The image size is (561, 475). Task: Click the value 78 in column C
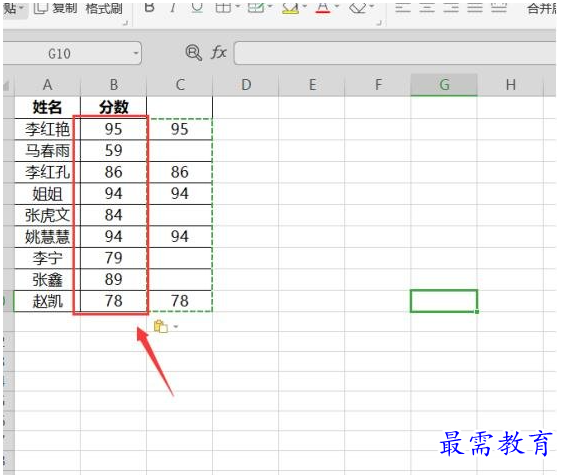click(180, 301)
